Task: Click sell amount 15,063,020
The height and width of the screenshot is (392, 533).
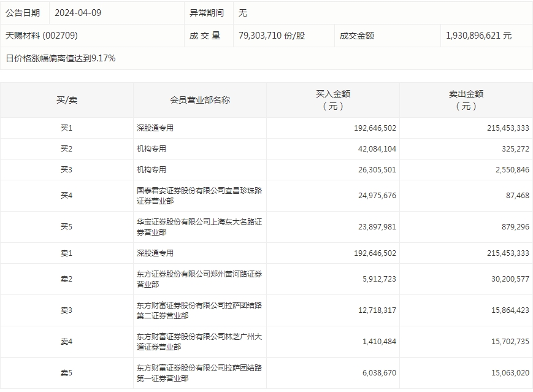Action: click(510, 373)
